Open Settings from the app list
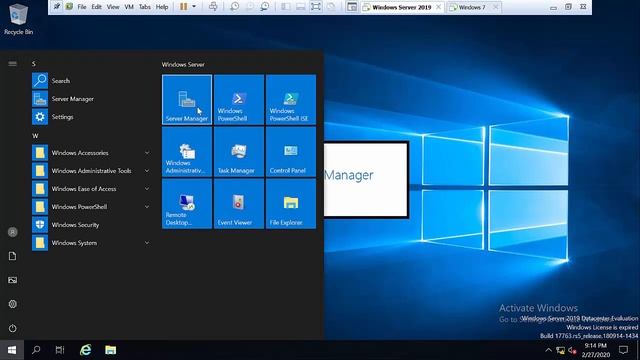This screenshot has width=640, height=360. [x=91, y=117]
